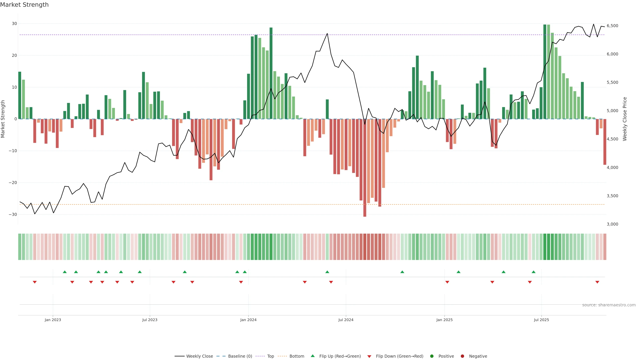Toggle the Baseline (0) legend entry
Screen dimensions: 644x362
pos(234,356)
